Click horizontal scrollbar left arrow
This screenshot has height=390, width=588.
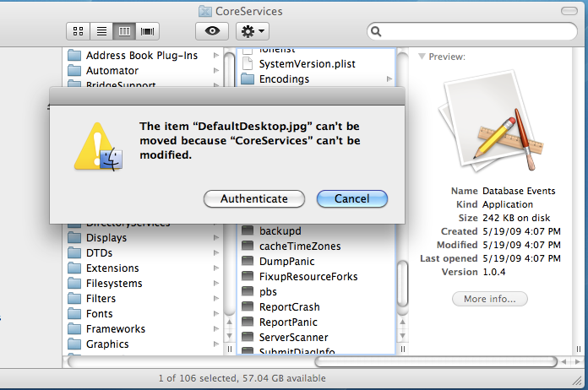563,361
